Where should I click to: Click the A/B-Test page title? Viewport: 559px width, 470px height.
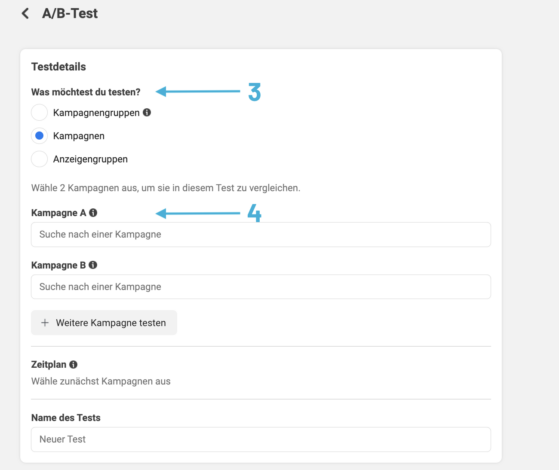pos(70,14)
